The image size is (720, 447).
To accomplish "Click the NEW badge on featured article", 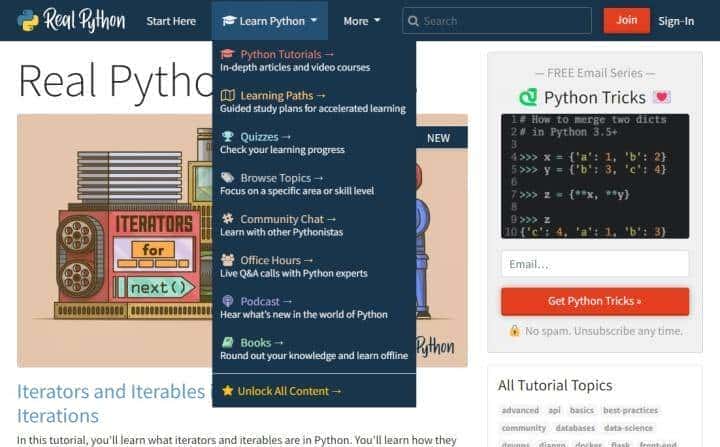I will pyautogui.click(x=441, y=138).
